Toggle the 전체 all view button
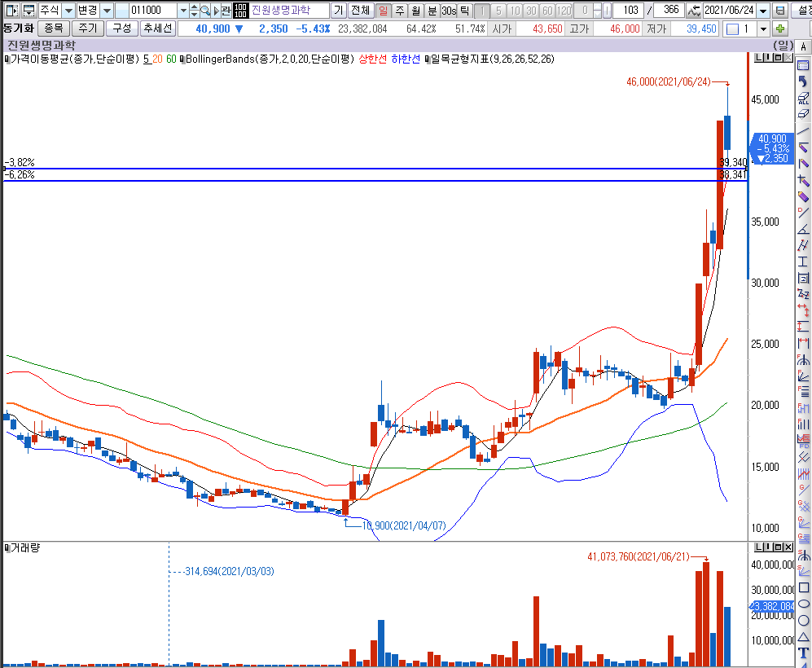 point(360,11)
